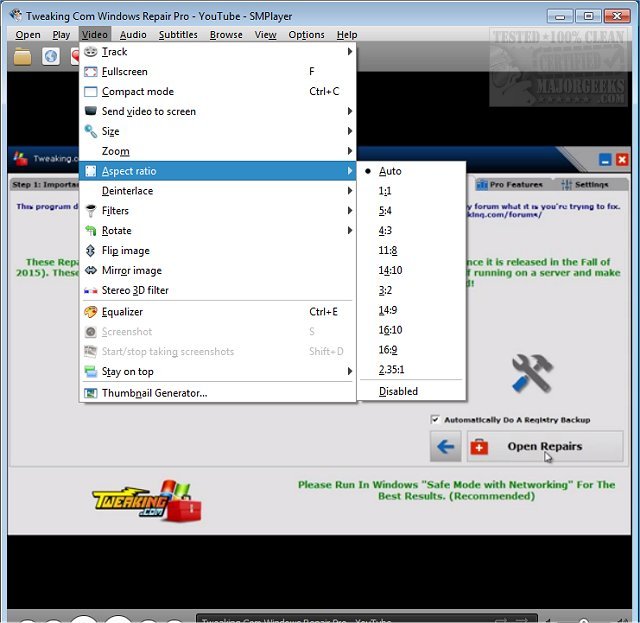This screenshot has width=640, height=623.
Task: Click the Open URL globe toolbar icon
Action: click(51, 56)
